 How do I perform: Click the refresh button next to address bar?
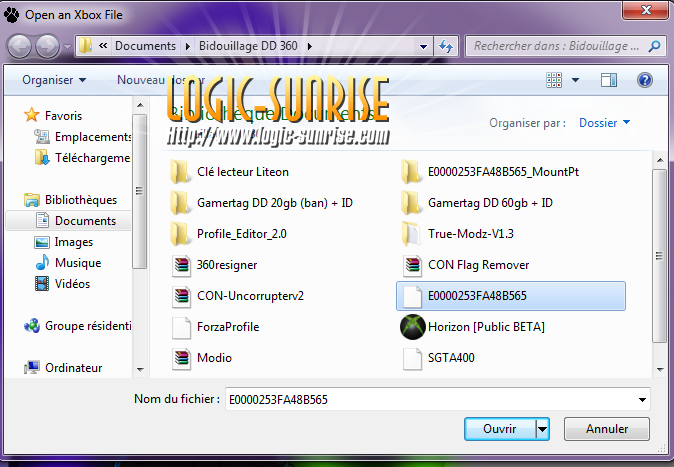pyautogui.click(x=446, y=46)
